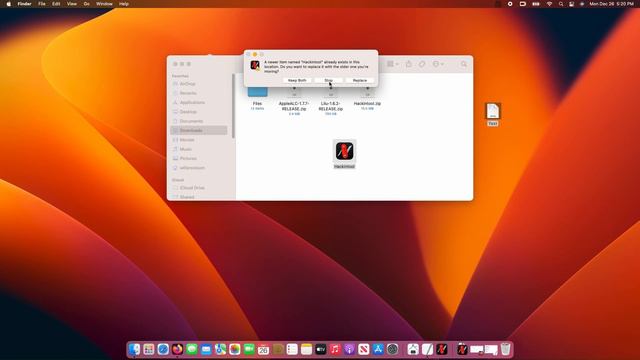This screenshot has height=360, width=640.
Task: Open Mail from the Dock
Action: coord(206,349)
